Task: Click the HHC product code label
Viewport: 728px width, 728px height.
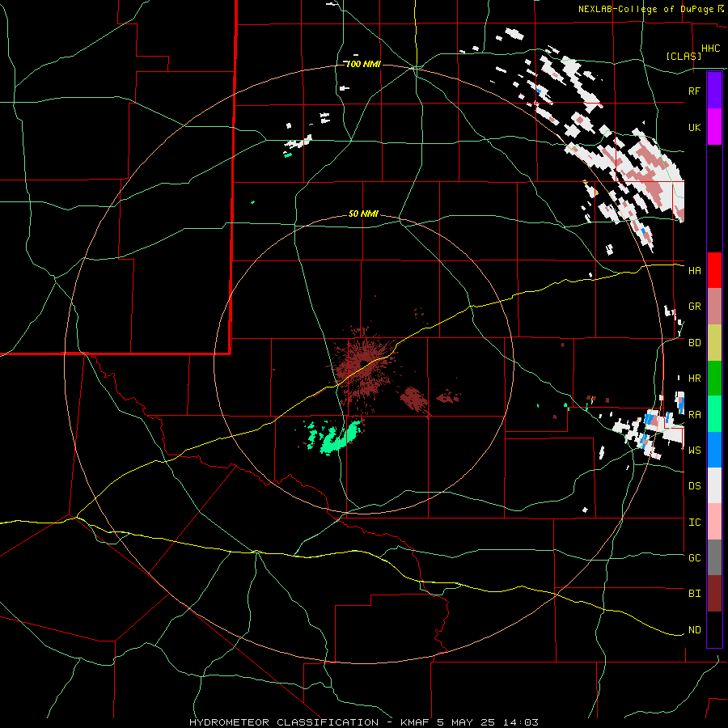Action: pos(711,49)
